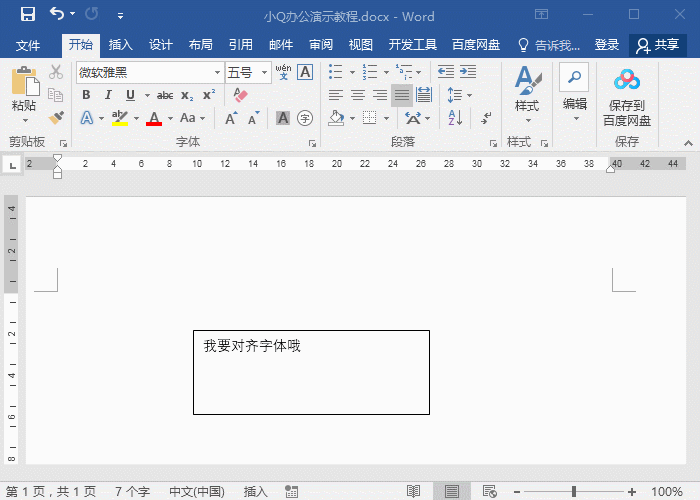Screen dimensions: 700x500
Task: Apply character border icon
Action: 305,72
